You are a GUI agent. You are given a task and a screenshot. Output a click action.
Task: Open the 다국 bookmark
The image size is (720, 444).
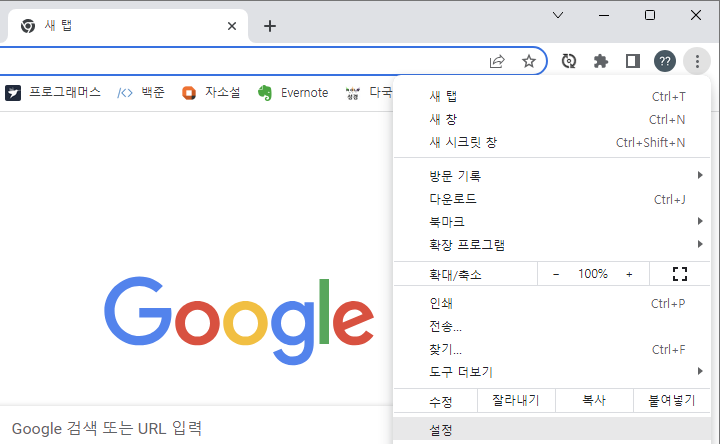(369, 93)
